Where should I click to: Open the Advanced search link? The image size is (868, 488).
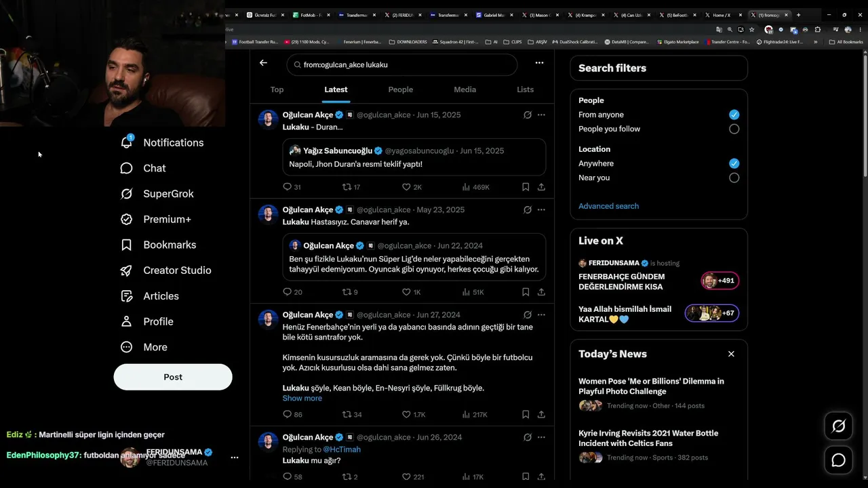[608, 206]
